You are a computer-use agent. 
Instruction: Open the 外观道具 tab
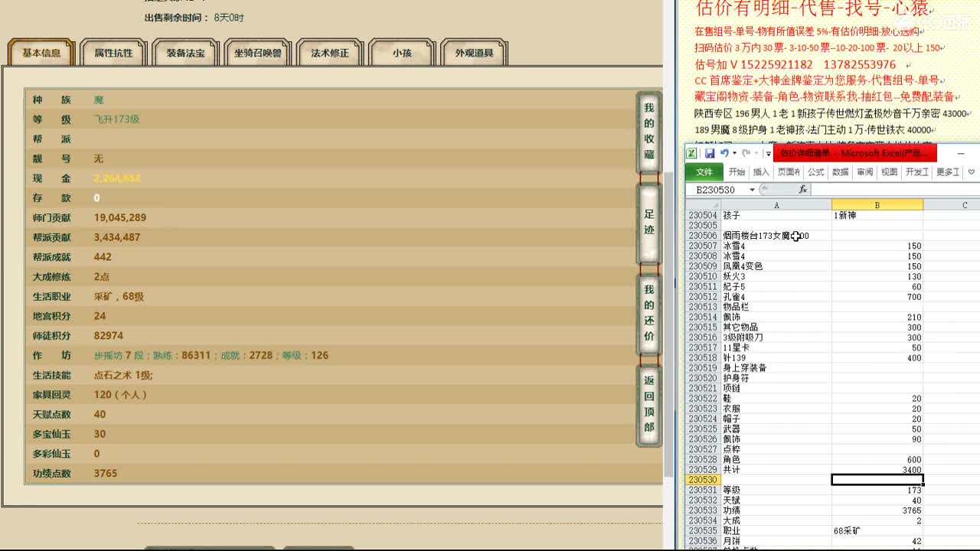point(475,53)
